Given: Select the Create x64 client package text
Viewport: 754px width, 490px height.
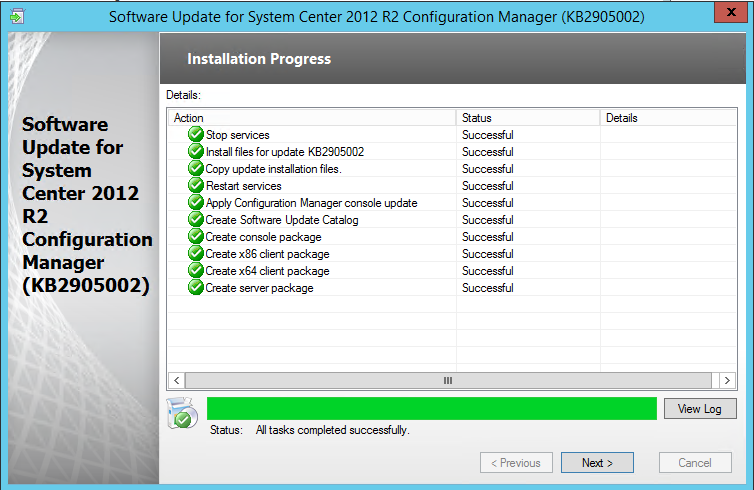Looking at the screenshot, I should [267, 271].
